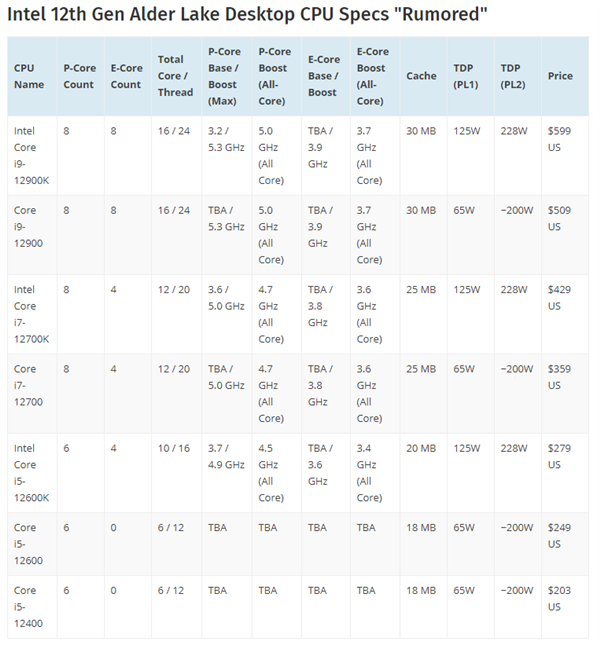
Task: Select the E-Core Count column header
Action: click(x=126, y=76)
